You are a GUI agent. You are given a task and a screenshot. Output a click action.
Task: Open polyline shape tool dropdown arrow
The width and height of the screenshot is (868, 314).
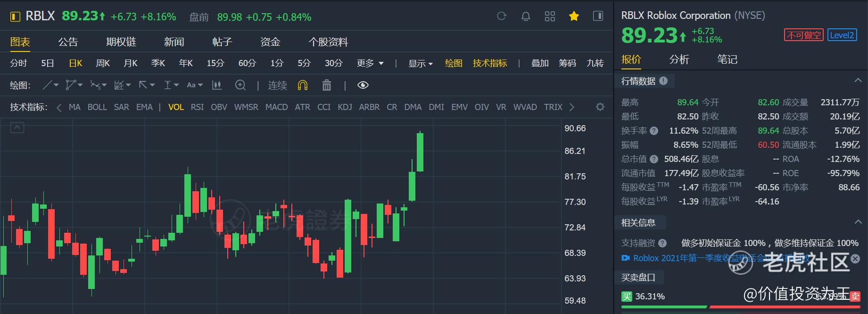click(x=80, y=85)
